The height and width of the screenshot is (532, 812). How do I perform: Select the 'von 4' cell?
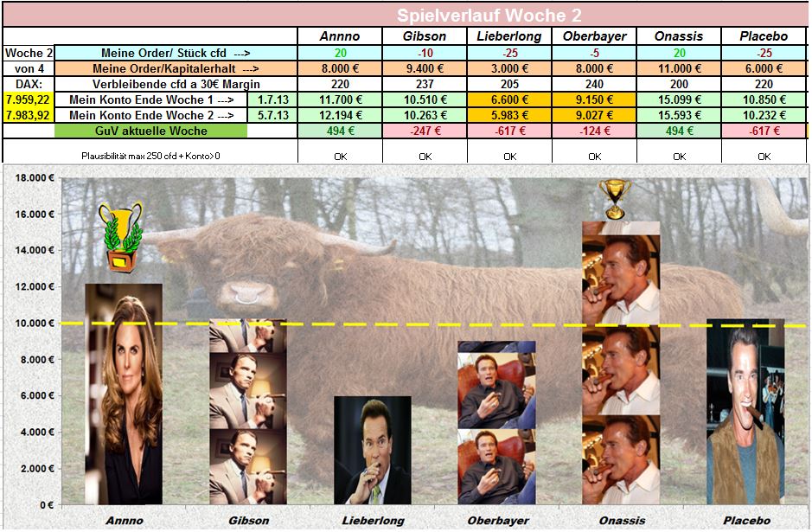click(29, 68)
